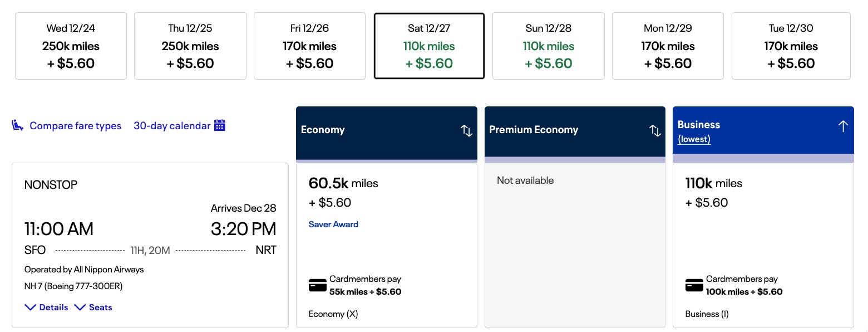
Task: Select the Tue 12/30 date card
Action: 791,46
